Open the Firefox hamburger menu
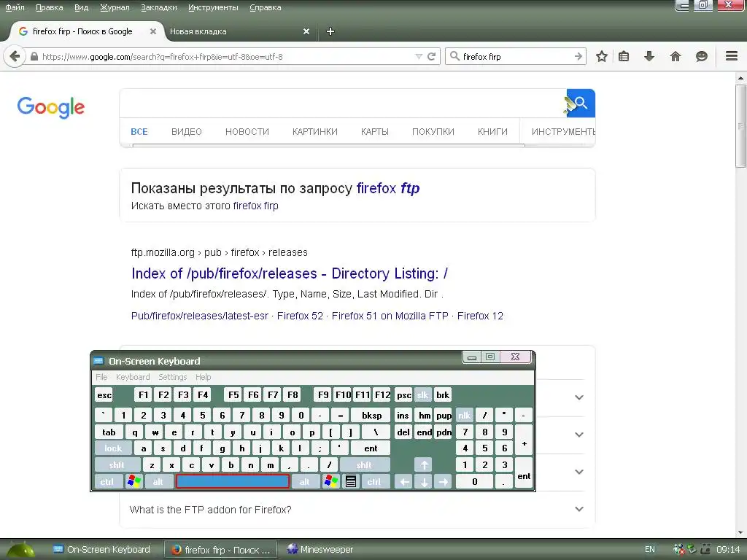This screenshot has width=747, height=560. point(731,56)
